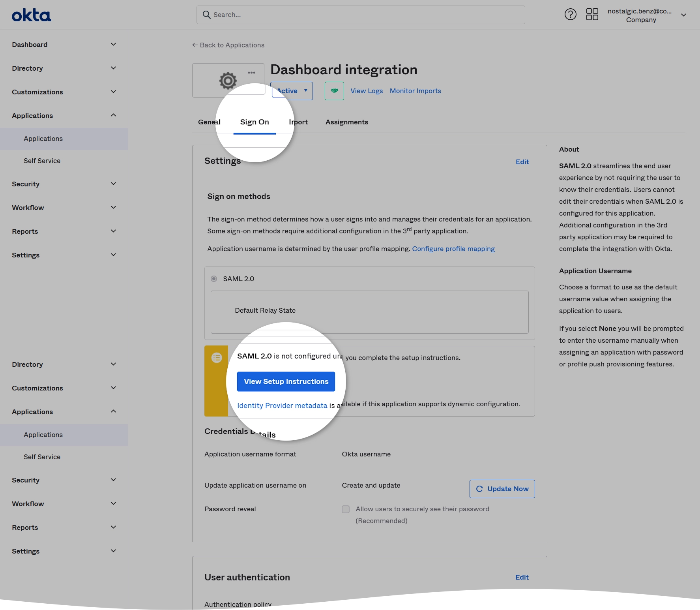Expand the lower Workflow sidebar section

pyautogui.click(x=64, y=504)
